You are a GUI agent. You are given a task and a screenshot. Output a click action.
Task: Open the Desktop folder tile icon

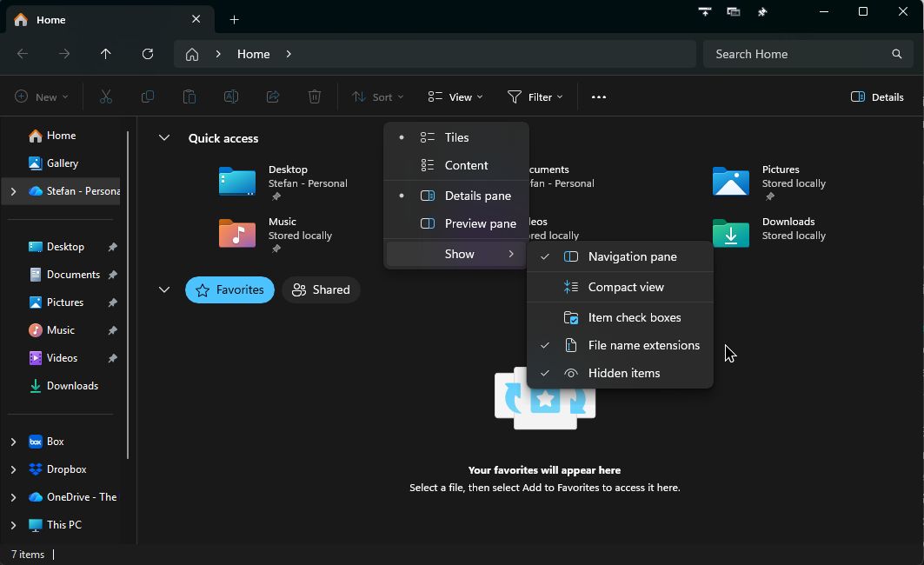tap(236, 181)
